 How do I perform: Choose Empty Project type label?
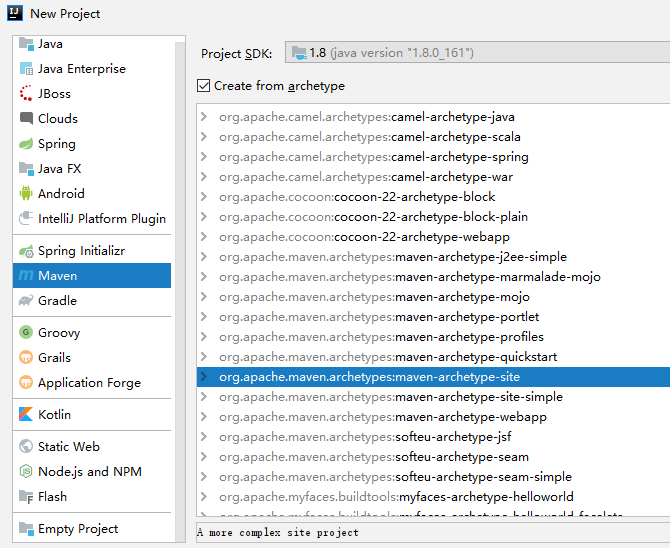tap(78, 529)
